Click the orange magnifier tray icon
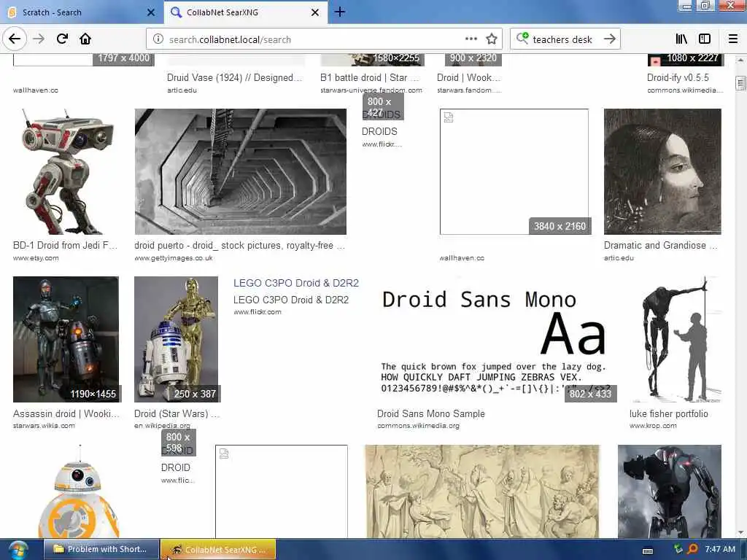Screen dimensions: 747x560 692,549
